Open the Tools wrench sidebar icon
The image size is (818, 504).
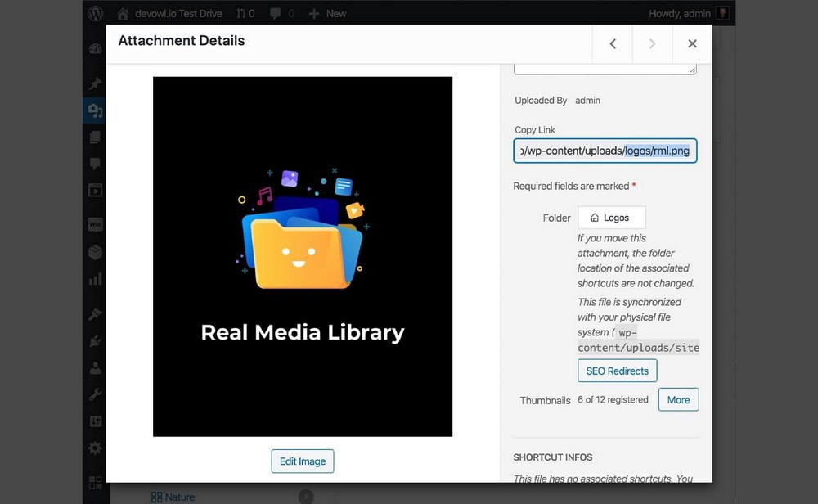coord(95,394)
